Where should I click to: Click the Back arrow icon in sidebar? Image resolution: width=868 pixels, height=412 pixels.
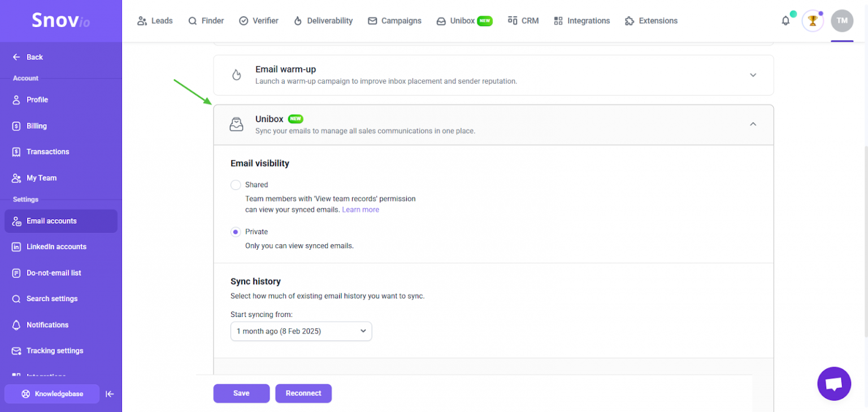coord(16,57)
